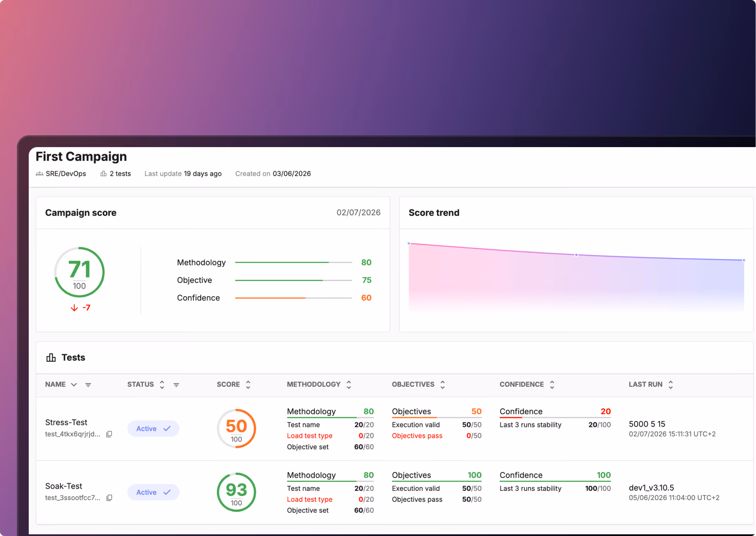This screenshot has height=536, width=756.
Task: Click the SRE/DevOps team label
Action: (66, 174)
